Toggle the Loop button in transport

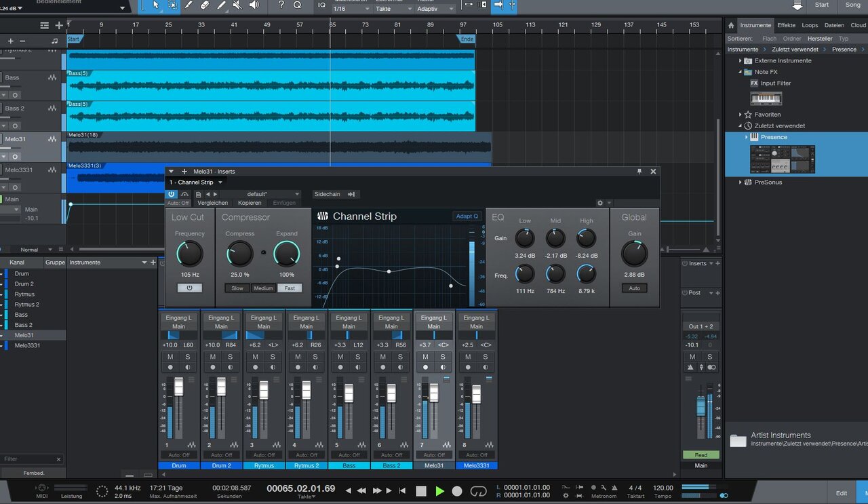(479, 491)
